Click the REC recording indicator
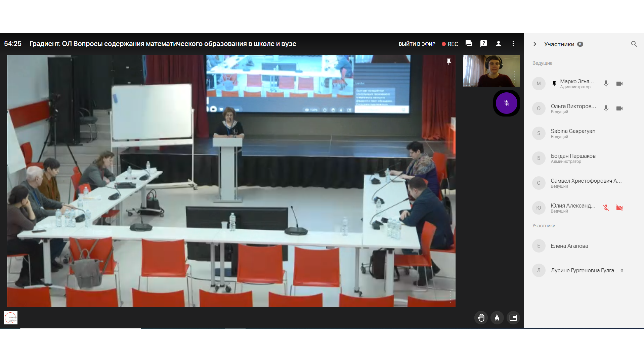The width and height of the screenshot is (644, 362). [x=450, y=44]
